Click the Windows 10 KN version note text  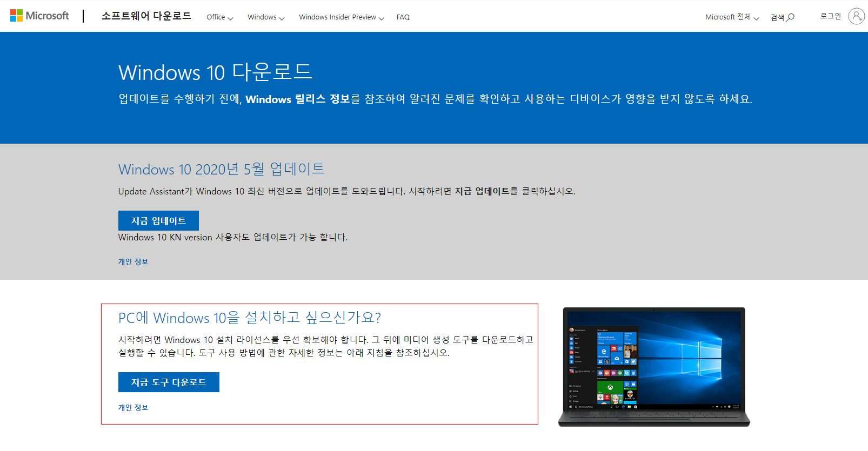tap(233, 237)
